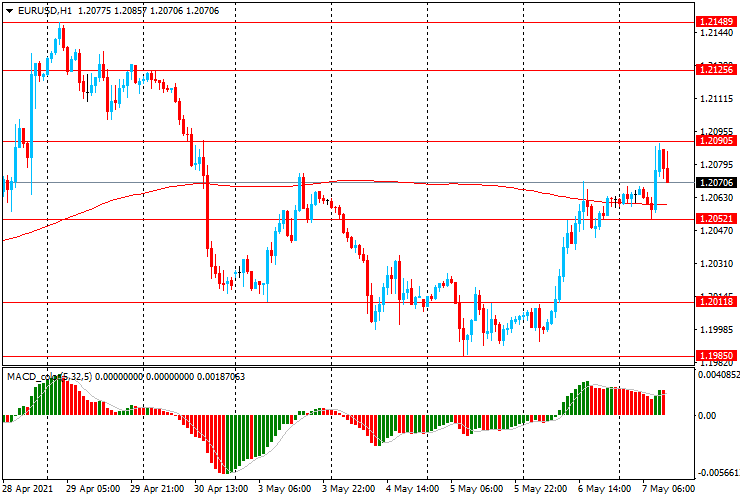Viewport: 740px width, 500px height.
Task: Click the MACD zero level label 0.00
Action: [x=706, y=415]
